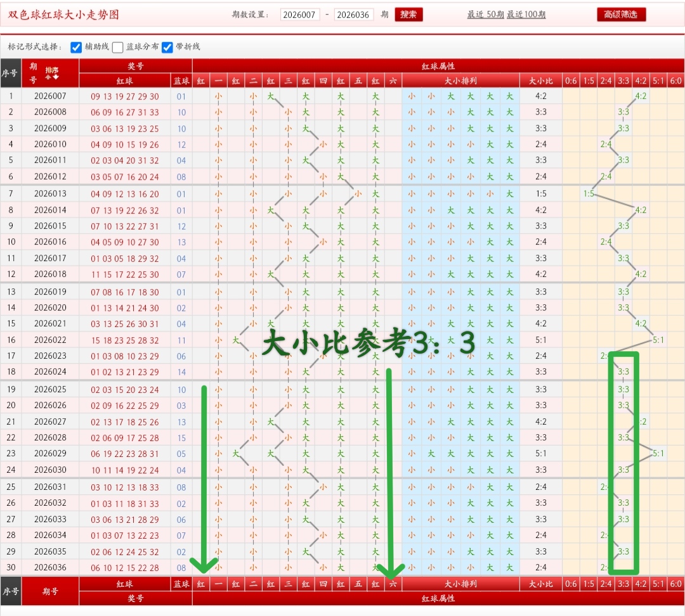Click the top 大小排列 column header
Viewport: 685px width, 616px height.
[x=460, y=80]
